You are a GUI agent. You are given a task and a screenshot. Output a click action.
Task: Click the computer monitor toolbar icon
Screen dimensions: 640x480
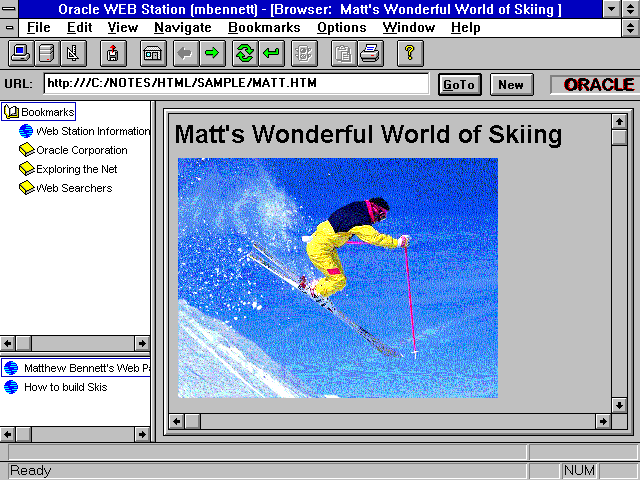(x=21, y=53)
